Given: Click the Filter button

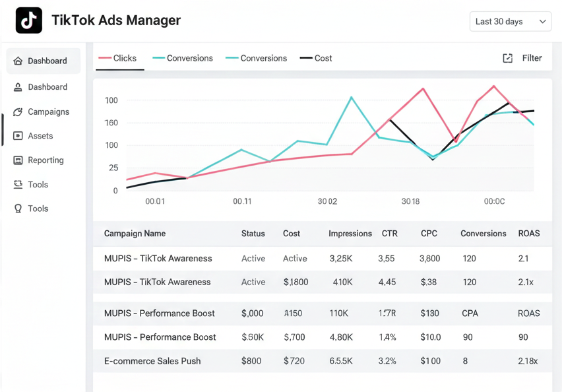Looking at the screenshot, I should 532,58.
